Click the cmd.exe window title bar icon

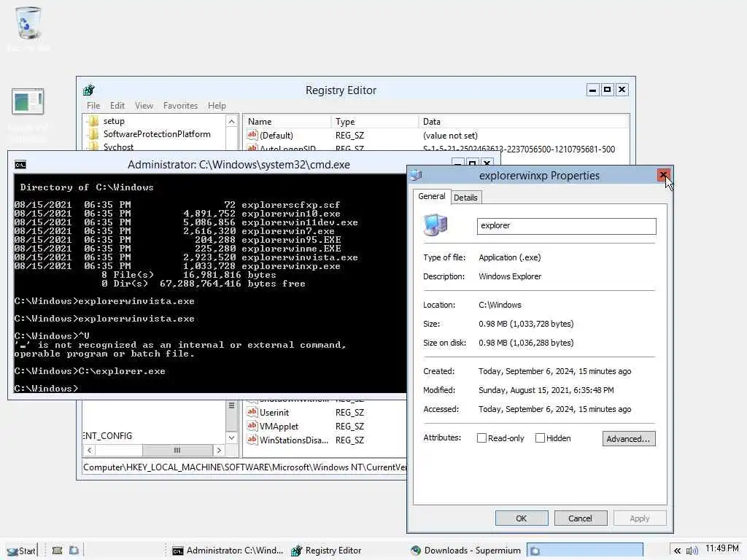[x=20, y=165]
